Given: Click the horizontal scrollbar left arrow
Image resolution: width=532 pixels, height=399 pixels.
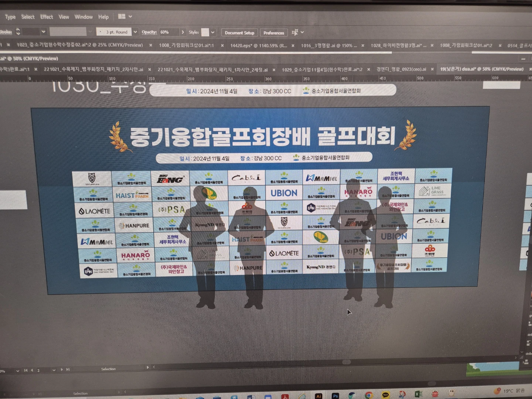Looking at the screenshot, I should (154, 367).
